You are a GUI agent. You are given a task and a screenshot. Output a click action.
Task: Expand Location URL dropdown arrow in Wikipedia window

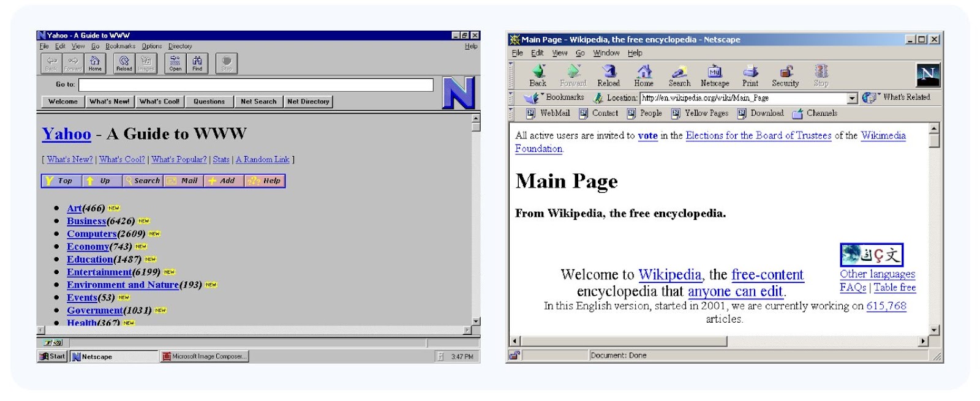point(852,98)
